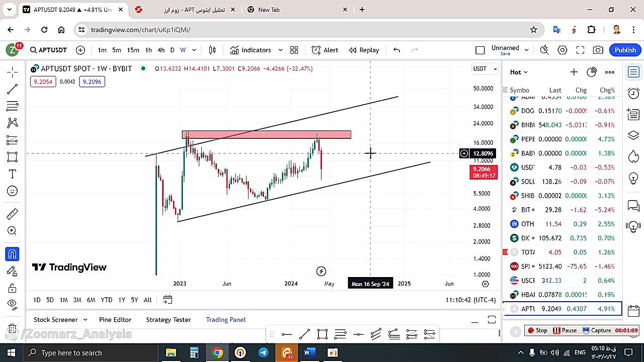The image size is (644, 362).
Task: Open the Pine Editor tab
Action: tap(115, 320)
